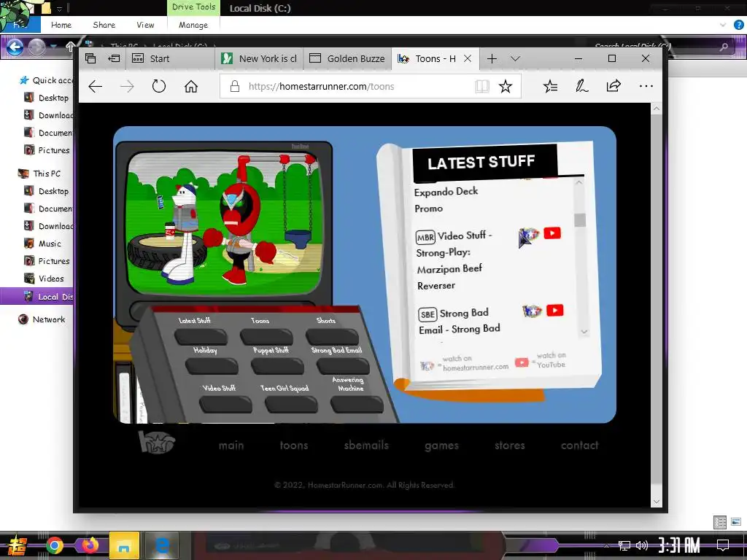The height and width of the screenshot is (560, 747).
Task: Click the Latest Stuff list scroll-up arrow
Action: pyautogui.click(x=578, y=182)
